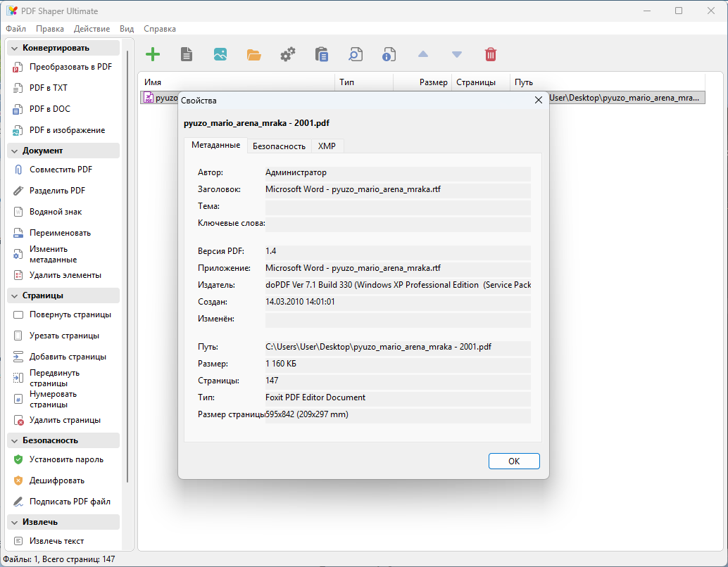Switch to the Безопасность tab
The image size is (728, 567).
279,146
